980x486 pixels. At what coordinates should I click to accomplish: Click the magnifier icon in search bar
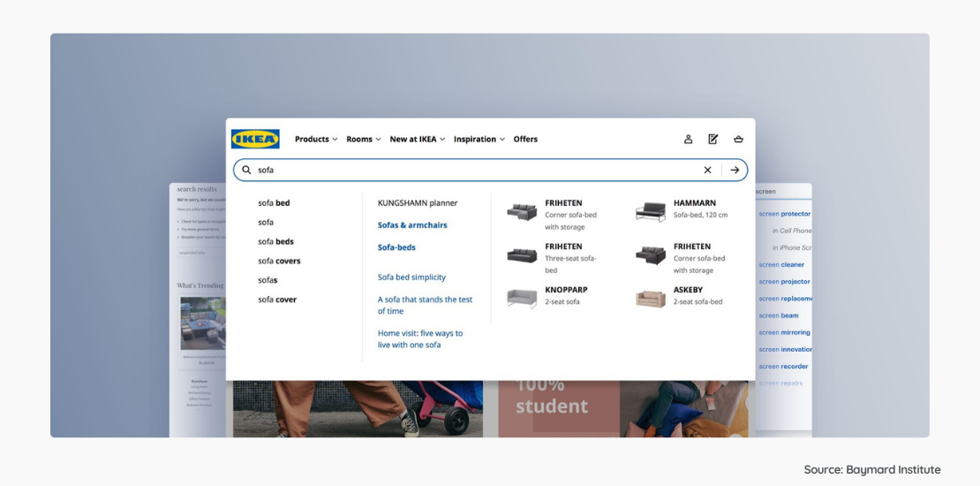pyautogui.click(x=247, y=170)
